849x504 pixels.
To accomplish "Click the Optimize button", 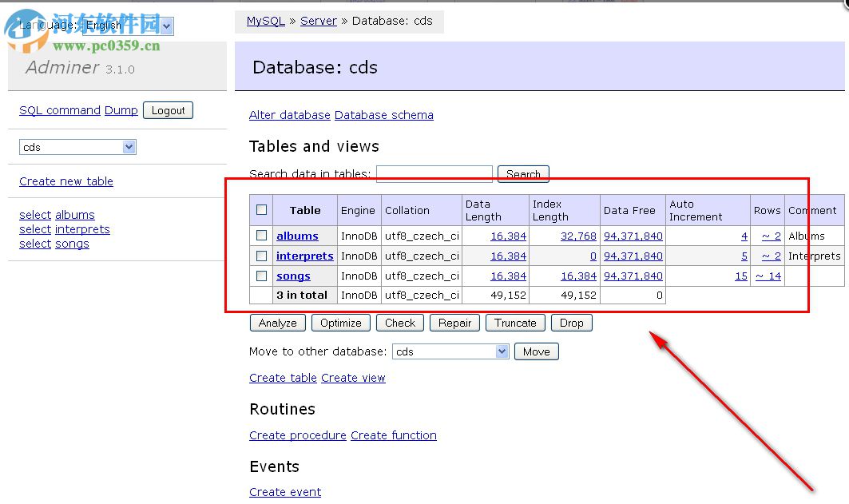I will pyautogui.click(x=340, y=323).
